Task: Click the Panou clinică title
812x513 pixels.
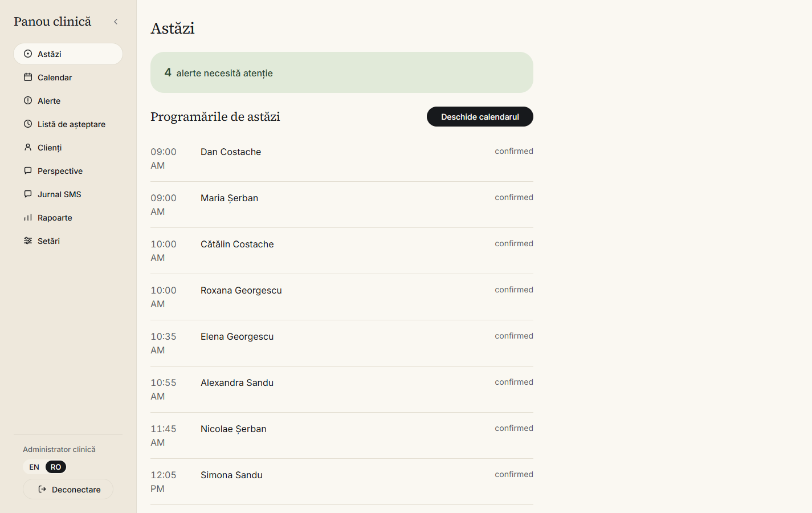Action: (x=52, y=22)
